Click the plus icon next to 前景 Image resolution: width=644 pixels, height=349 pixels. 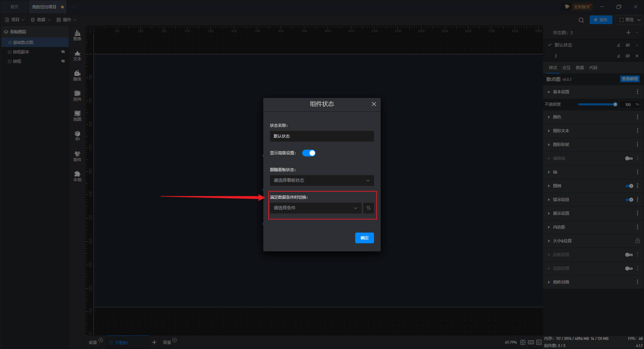101,340
